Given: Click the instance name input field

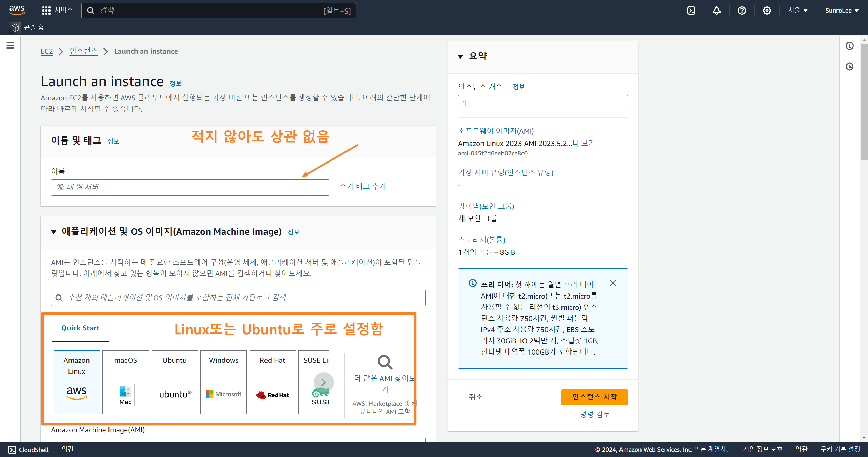Looking at the screenshot, I should [x=190, y=188].
